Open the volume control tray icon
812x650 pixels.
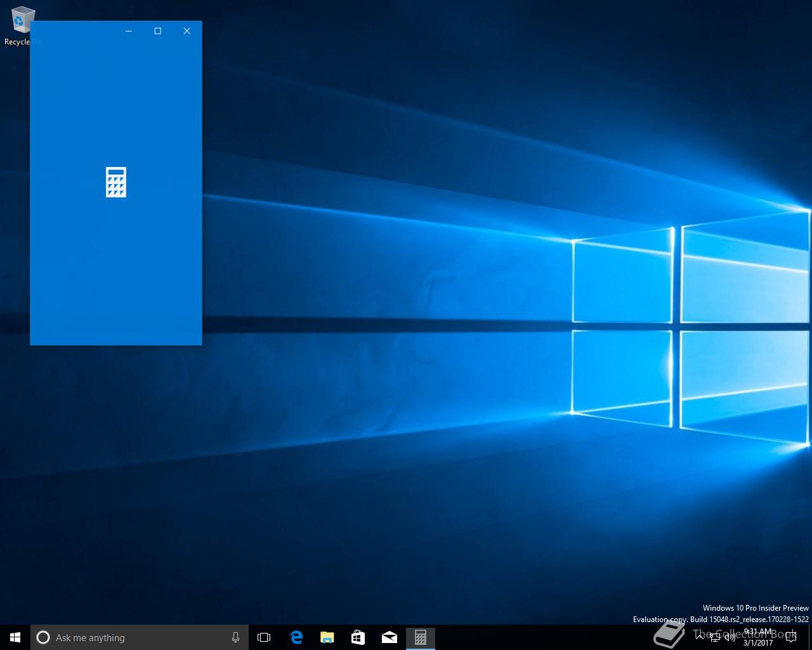(730, 637)
